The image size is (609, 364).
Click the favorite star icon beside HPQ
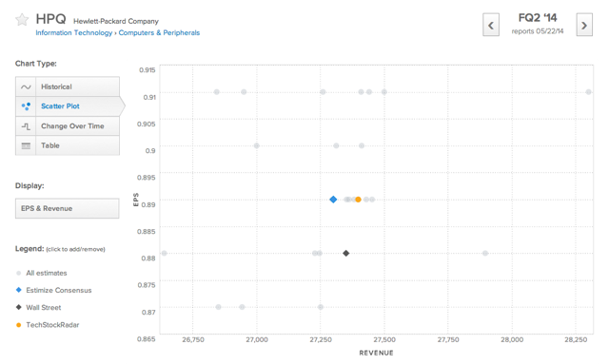(22, 19)
